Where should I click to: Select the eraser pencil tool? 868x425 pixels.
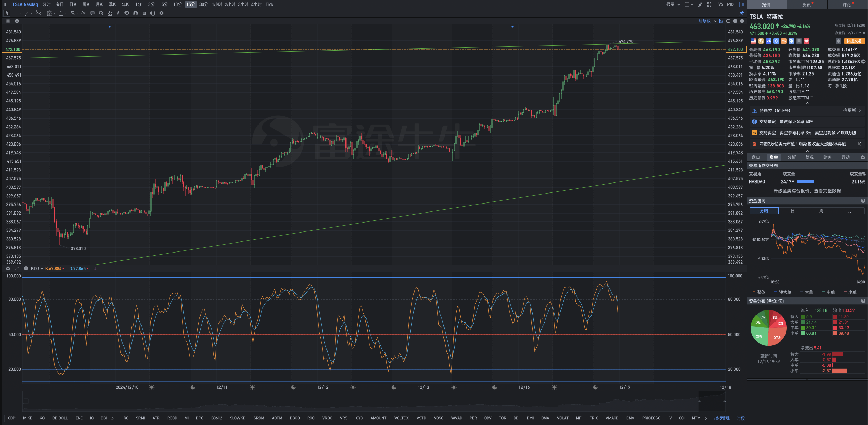tap(118, 13)
